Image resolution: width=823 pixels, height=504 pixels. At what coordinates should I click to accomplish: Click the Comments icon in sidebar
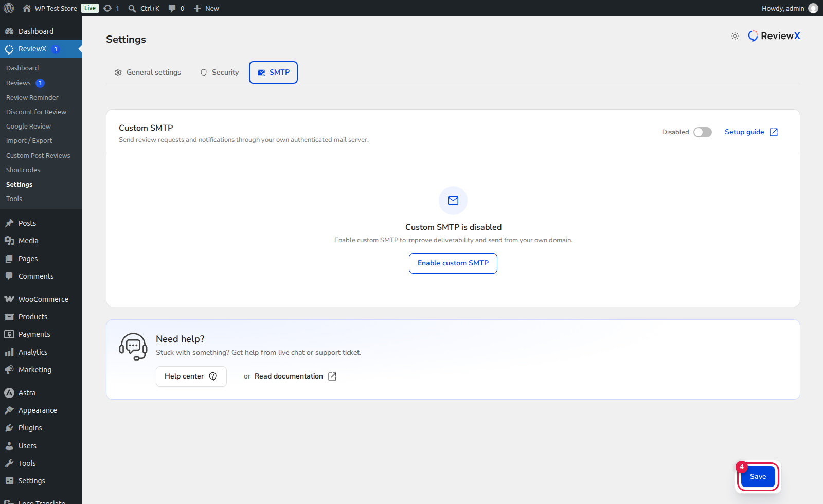[9, 276]
